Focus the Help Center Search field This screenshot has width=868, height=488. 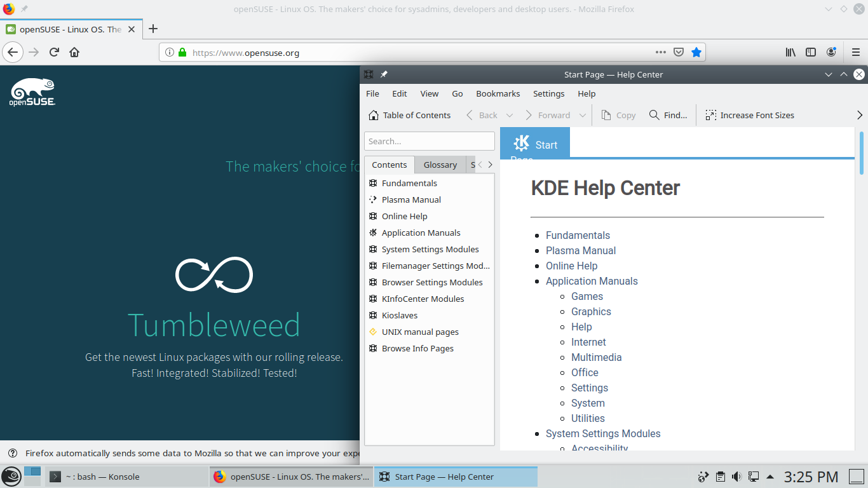[430, 141]
